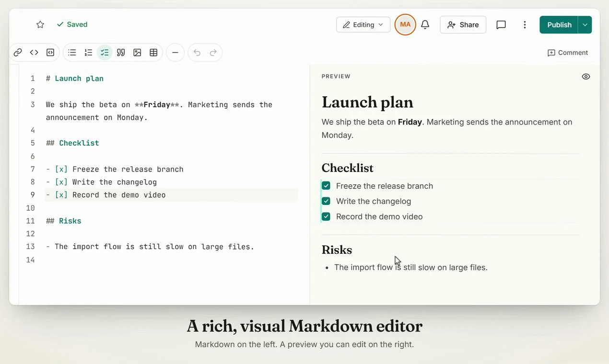Insert a horizontal rule divider
The width and height of the screenshot is (609, 364).
click(175, 53)
